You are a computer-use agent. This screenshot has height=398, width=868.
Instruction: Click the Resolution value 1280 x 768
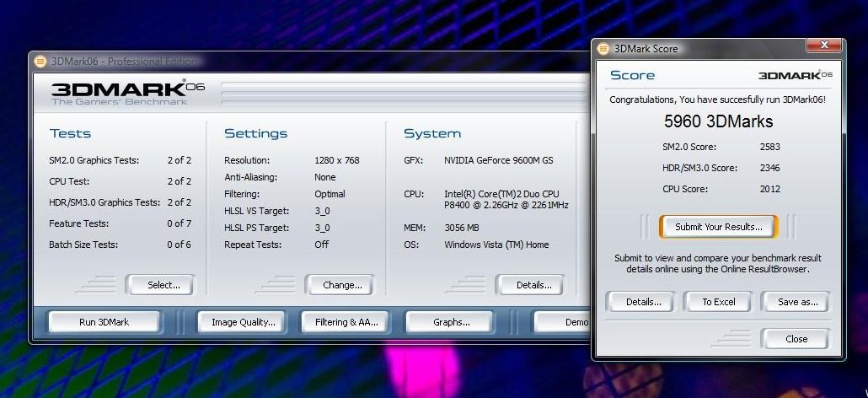(336, 160)
